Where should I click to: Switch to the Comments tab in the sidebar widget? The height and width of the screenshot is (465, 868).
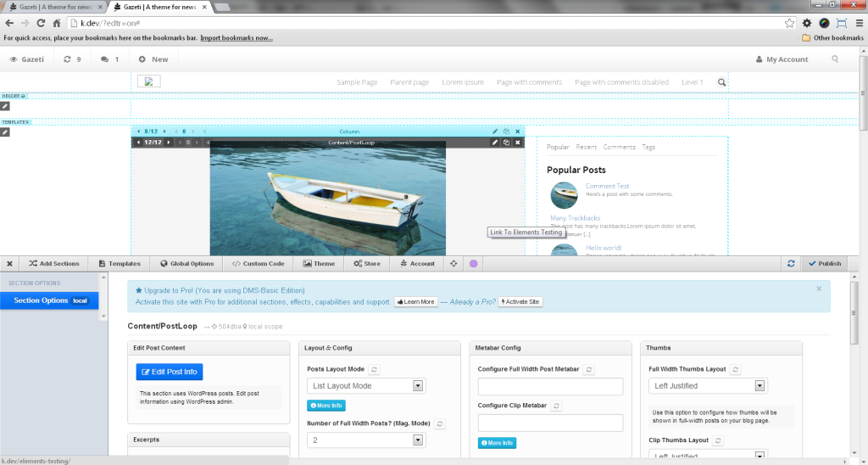click(620, 147)
